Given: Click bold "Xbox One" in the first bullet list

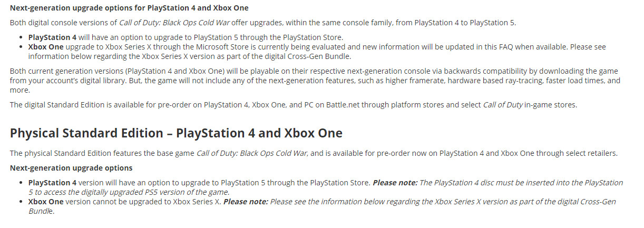Looking at the screenshot, I should (x=45, y=47).
